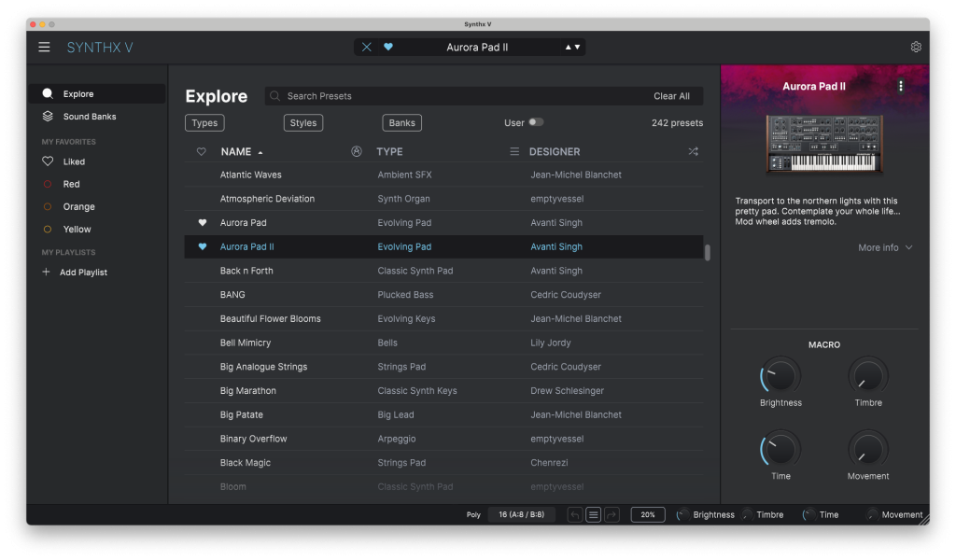956x560 pixels.
Task: Select the Beautiful Flower Blooms preset
Action: pos(443,318)
